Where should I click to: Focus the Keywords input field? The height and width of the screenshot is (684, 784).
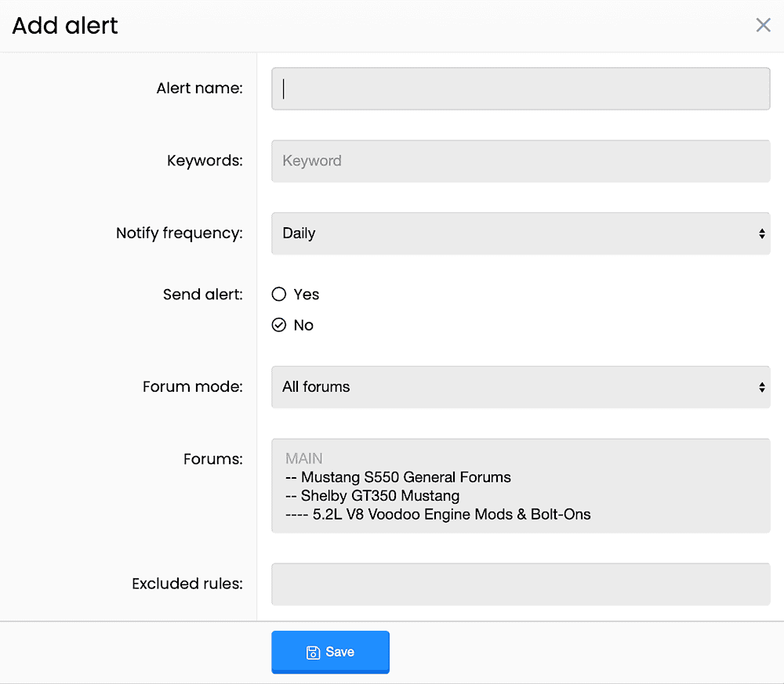click(x=521, y=161)
